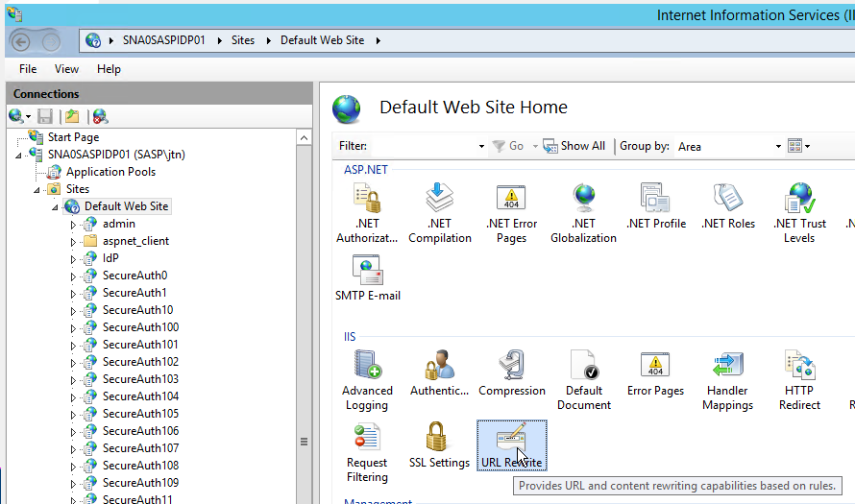Select SecureAuth105 in the tree
Image resolution: width=855 pixels, height=504 pixels.
point(140,414)
